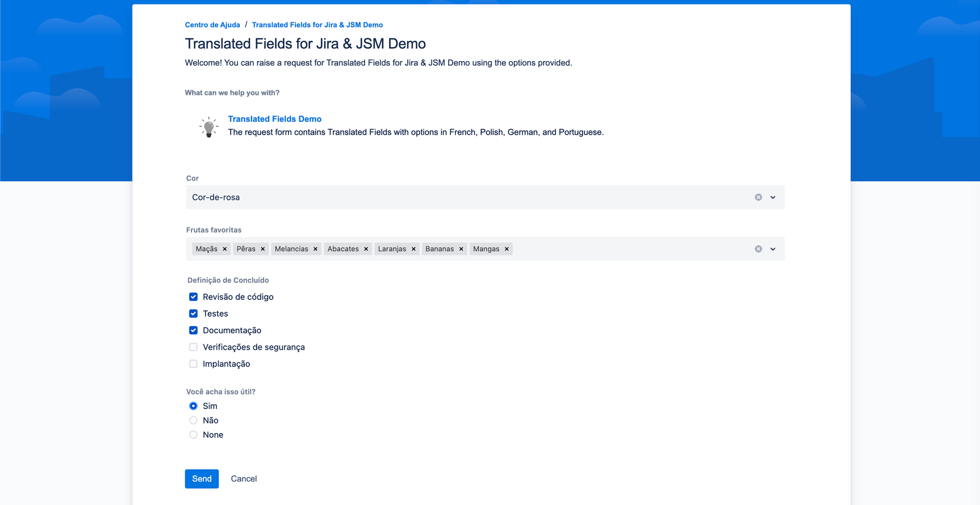Screen dimensions: 980x505
Task: Select the Sim radio option
Action: coord(193,406)
